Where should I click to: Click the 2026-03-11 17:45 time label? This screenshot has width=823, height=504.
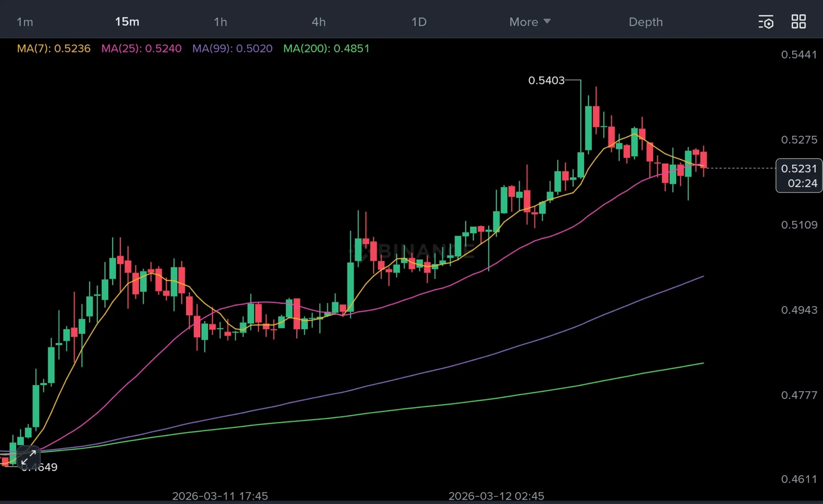click(x=220, y=496)
